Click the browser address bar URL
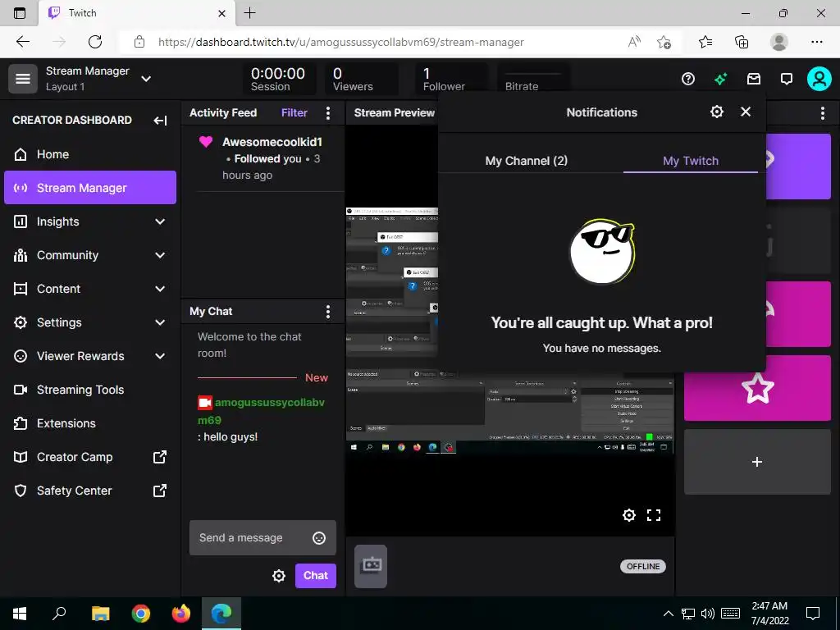Image resolution: width=840 pixels, height=630 pixels. (340, 43)
